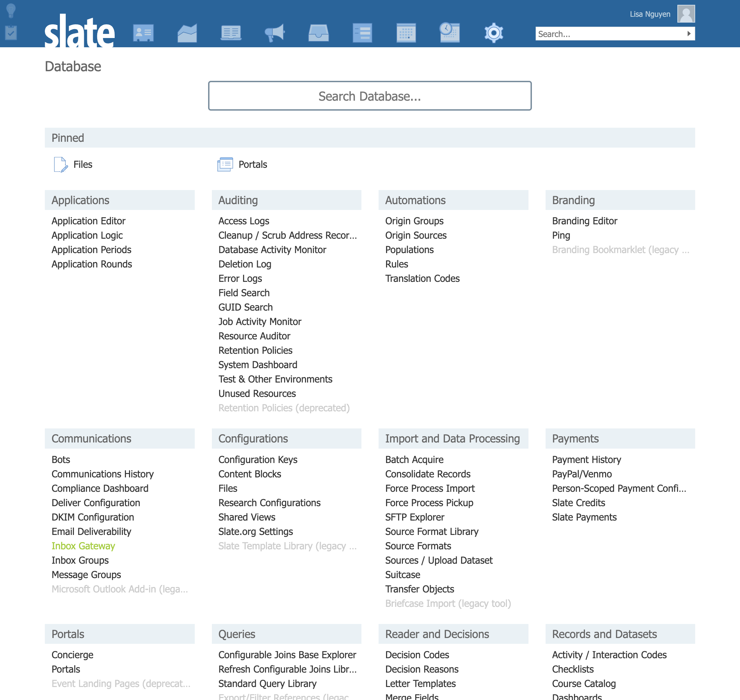Open the Queries list icon

pos(362,33)
